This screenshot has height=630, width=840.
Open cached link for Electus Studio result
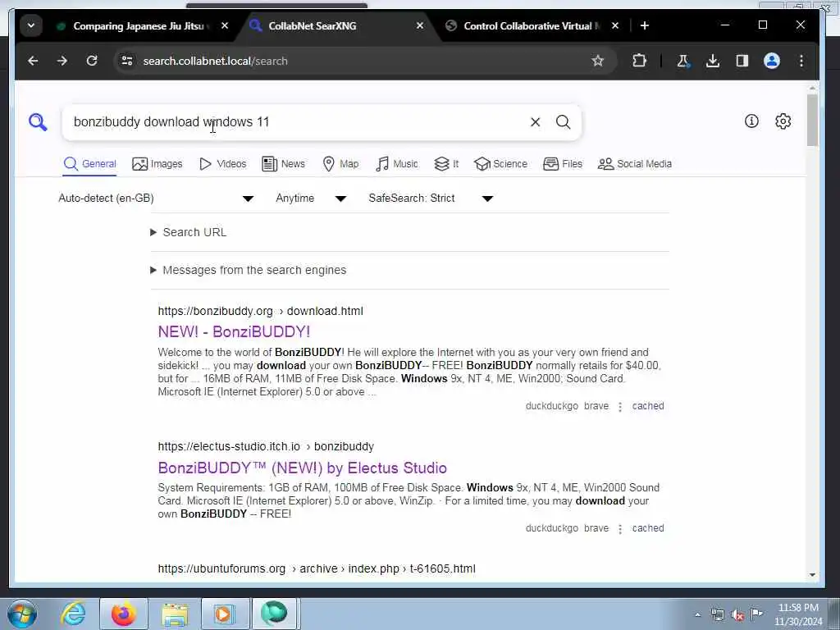point(648,528)
